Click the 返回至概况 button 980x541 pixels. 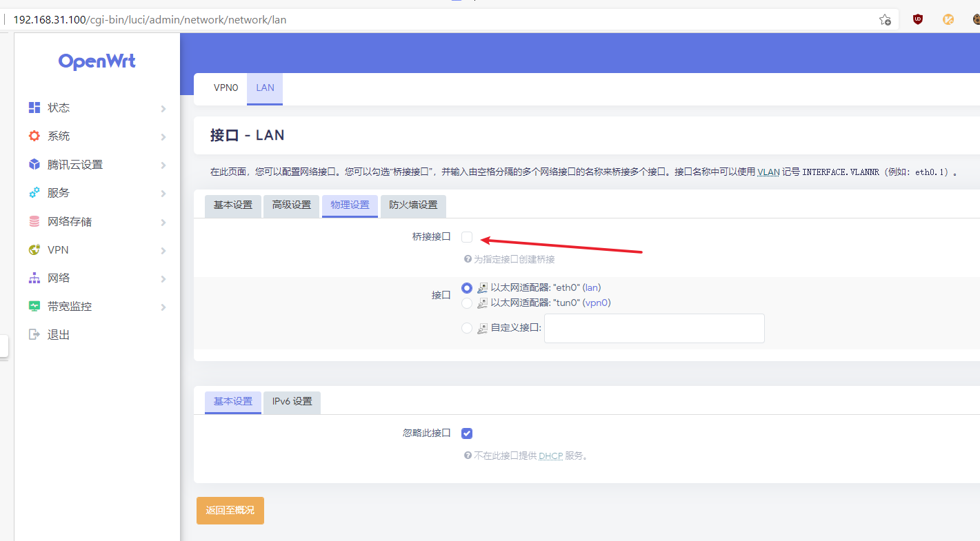coord(230,511)
